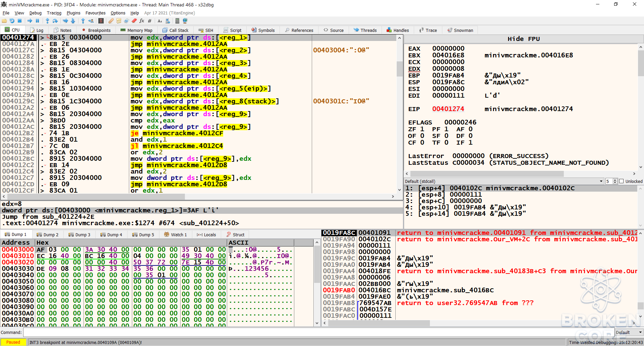The height and width of the screenshot is (346, 644).
Task: Click the disassembly vertical scrollbar thumb
Action: pos(399,69)
